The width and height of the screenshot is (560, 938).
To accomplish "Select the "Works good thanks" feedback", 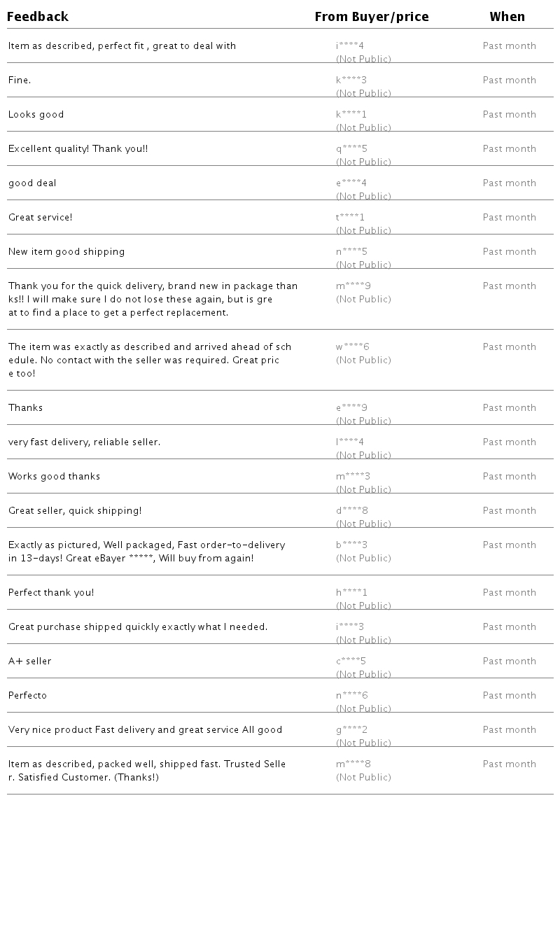I will click(x=54, y=477).
